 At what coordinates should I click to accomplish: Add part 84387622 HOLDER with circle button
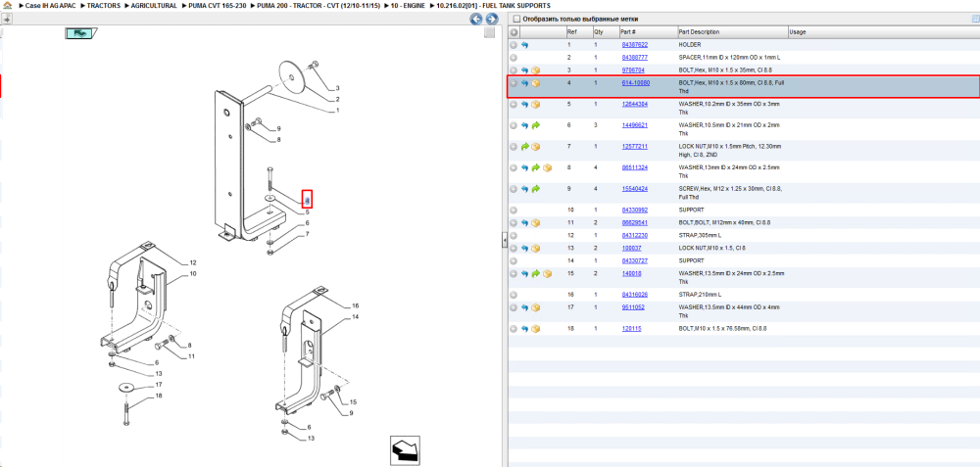(x=514, y=45)
